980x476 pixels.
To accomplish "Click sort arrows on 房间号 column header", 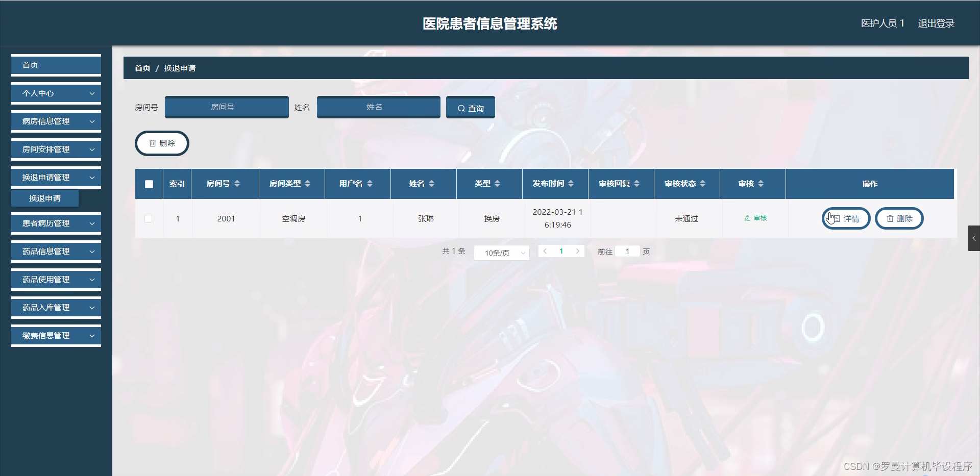I will [236, 184].
